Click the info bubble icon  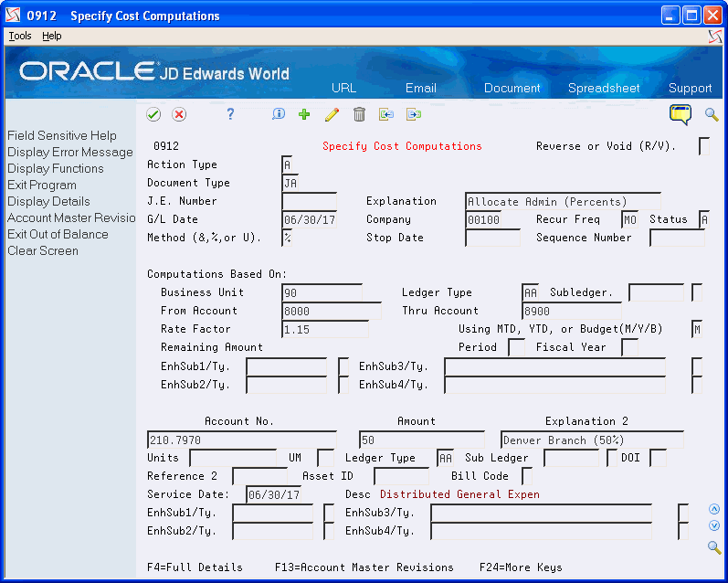click(278, 114)
